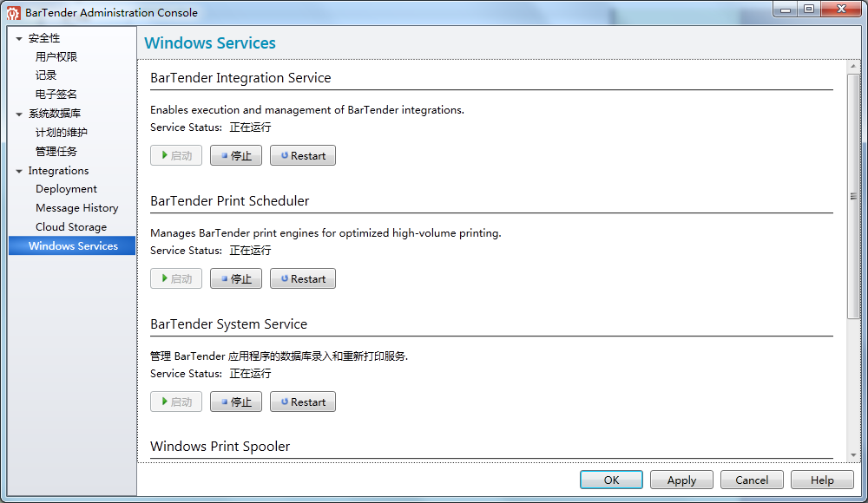Open 用户权限 in the sidebar
The height and width of the screenshot is (503, 868).
tap(56, 57)
